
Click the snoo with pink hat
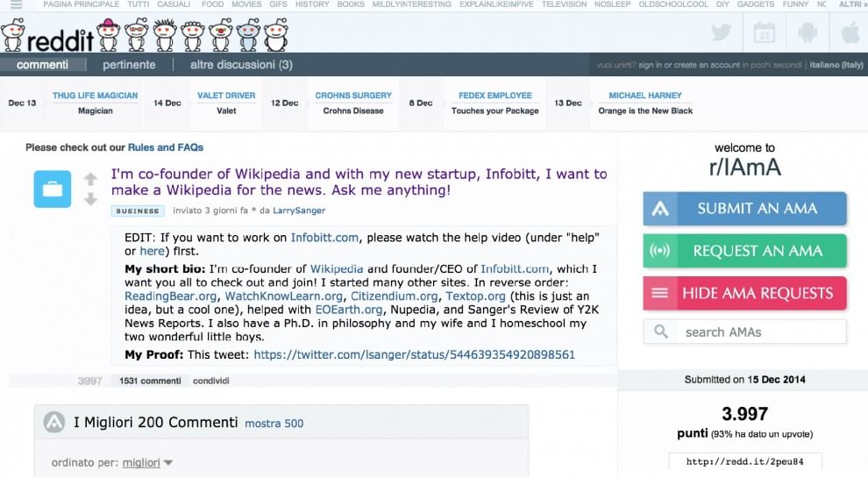point(109,34)
